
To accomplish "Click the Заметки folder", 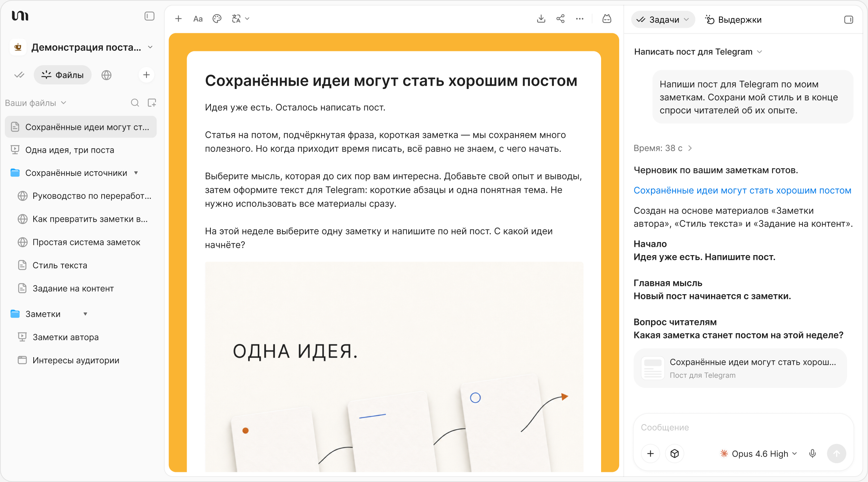I will pos(43,314).
